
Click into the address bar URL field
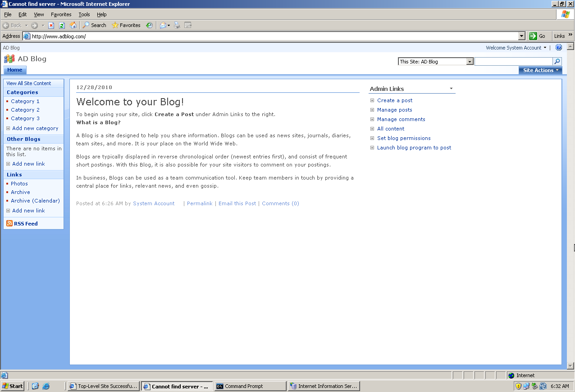coord(274,36)
